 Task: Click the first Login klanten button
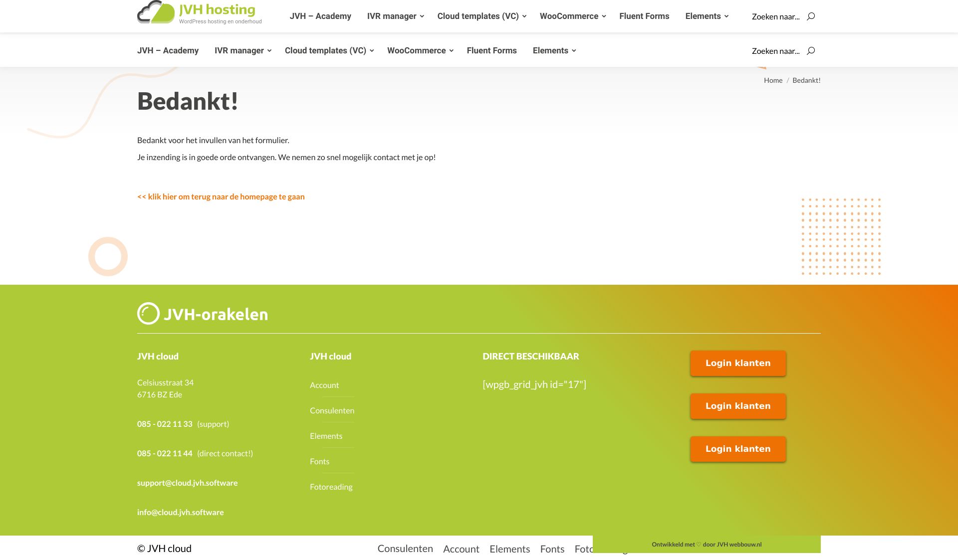tap(737, 363)
